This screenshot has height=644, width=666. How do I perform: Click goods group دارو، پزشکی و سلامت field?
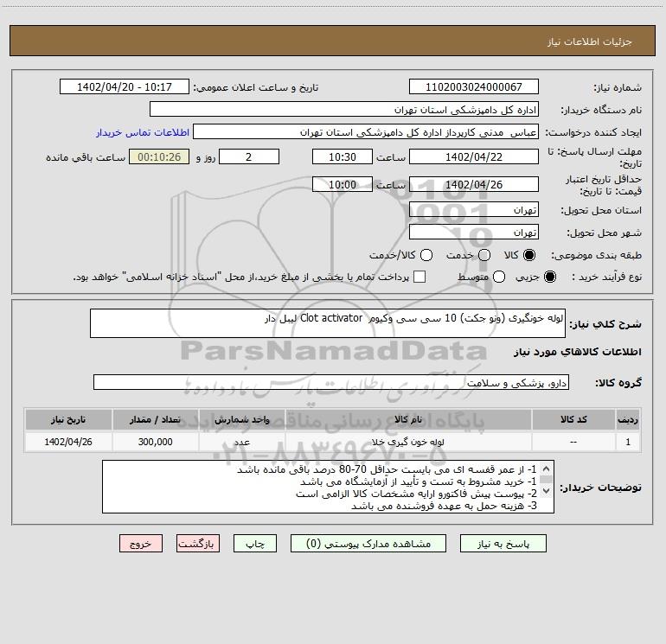pos(331,382)
